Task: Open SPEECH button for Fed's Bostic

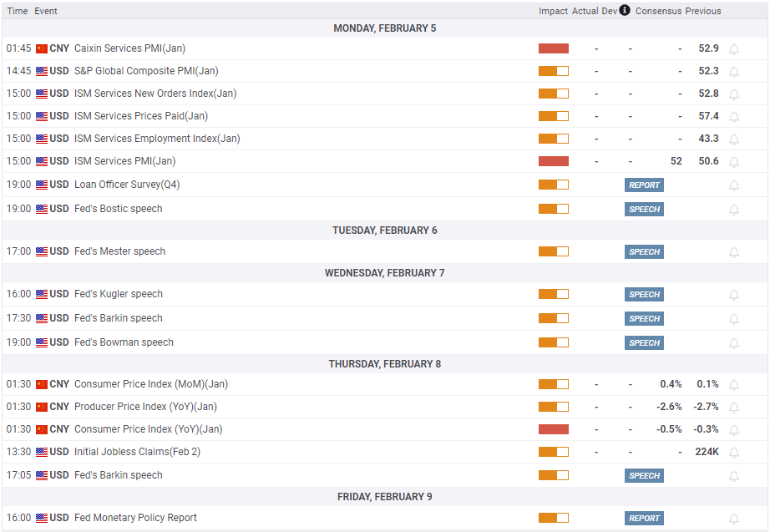Action: (644, 210)
